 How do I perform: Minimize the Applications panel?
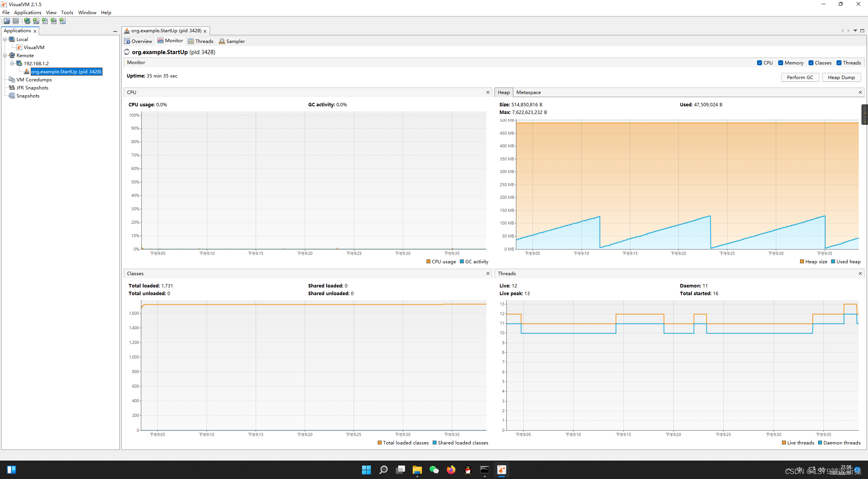click(115, 31)
